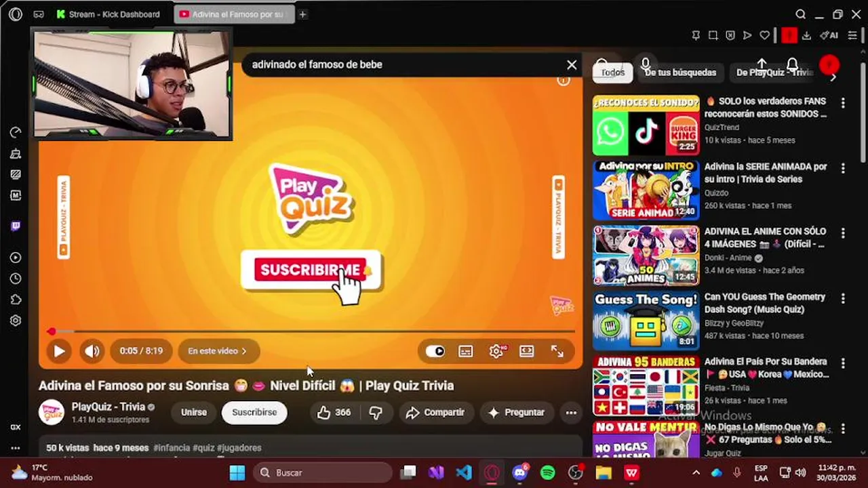The height and width of the screenshot is (488, 868).
Task: Take a snapshot with the crop icon
Action: [x=713, y=35]
